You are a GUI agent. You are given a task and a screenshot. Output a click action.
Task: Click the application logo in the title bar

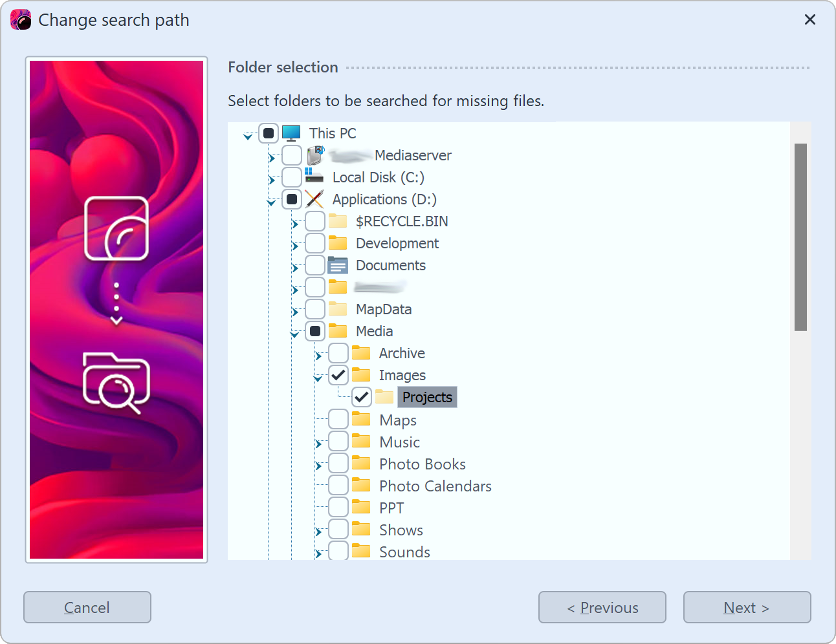(x=21, y=19)
